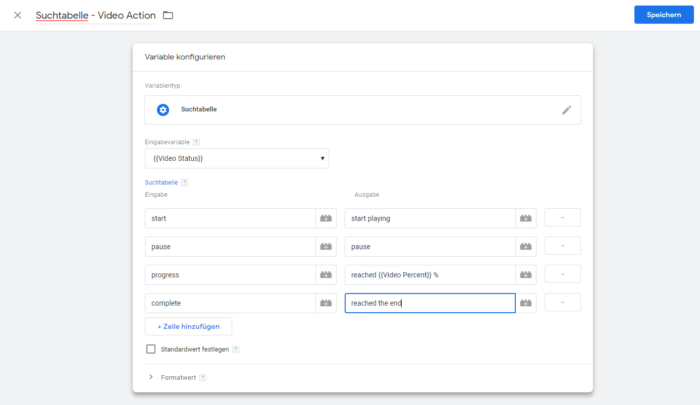
Task: Open help icon next to Eingabevariable
Action: tap(196, 142)
